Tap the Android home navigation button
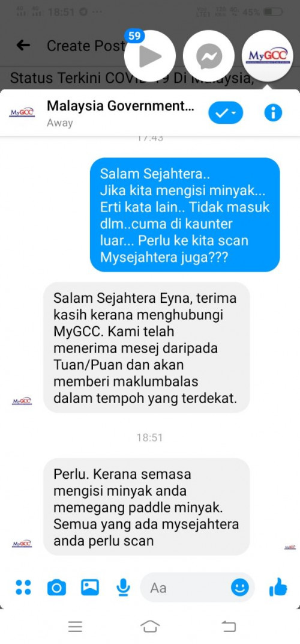This screenshot has height=644, width=300. pos(150,627)
